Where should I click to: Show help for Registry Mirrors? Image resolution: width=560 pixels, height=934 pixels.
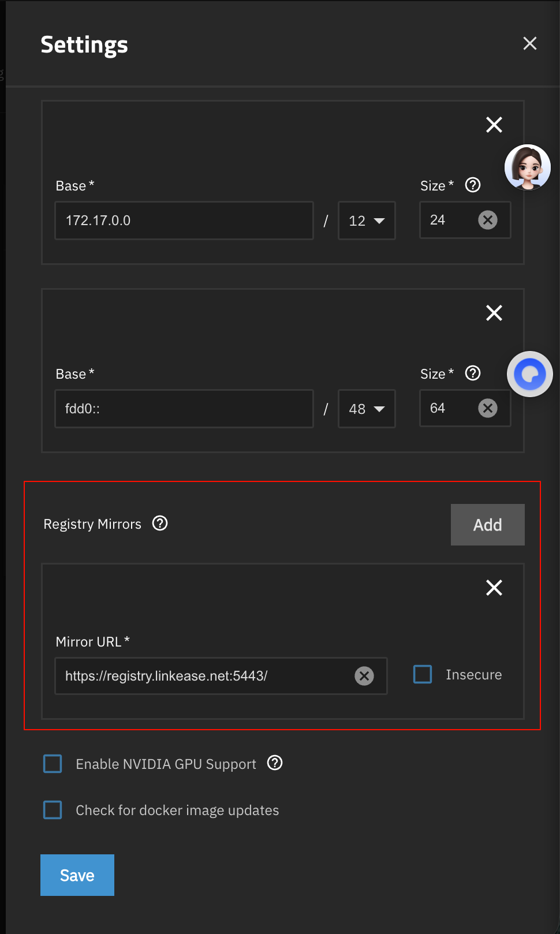coord(160,524)
